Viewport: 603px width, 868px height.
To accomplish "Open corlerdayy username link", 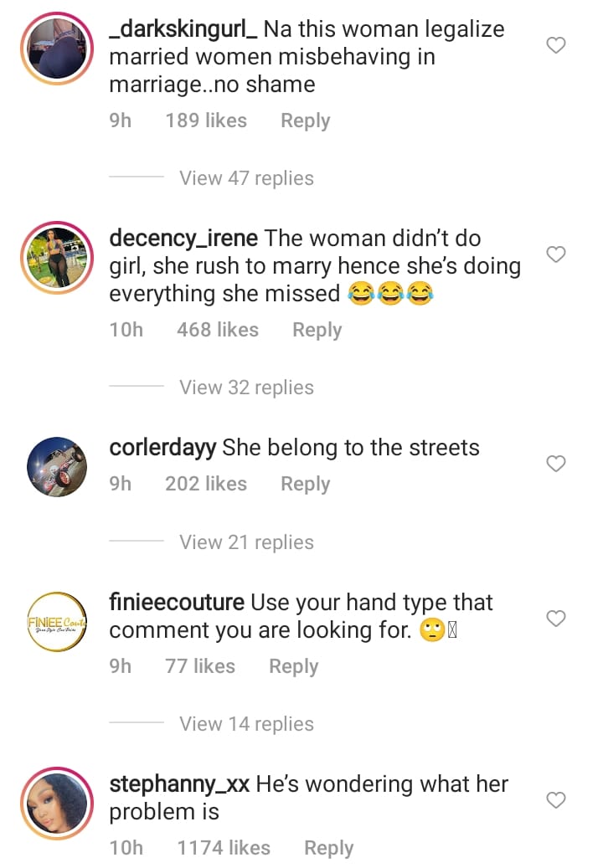I will [x=163, y=448].
